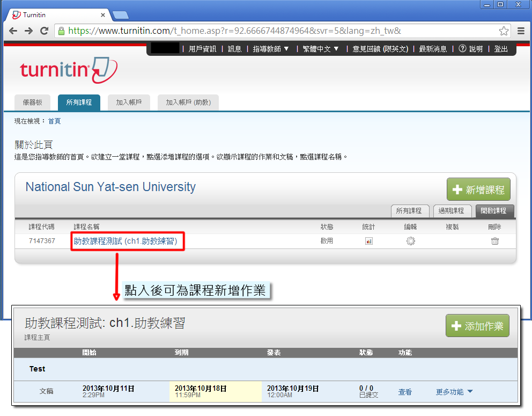Click the Turnitin logo

68,70
